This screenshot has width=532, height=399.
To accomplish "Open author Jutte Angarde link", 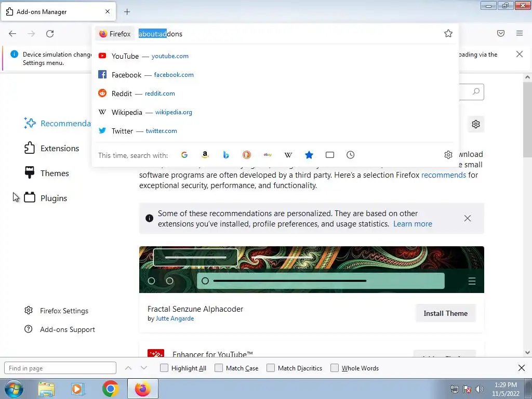I will click(x=175, y=318).
